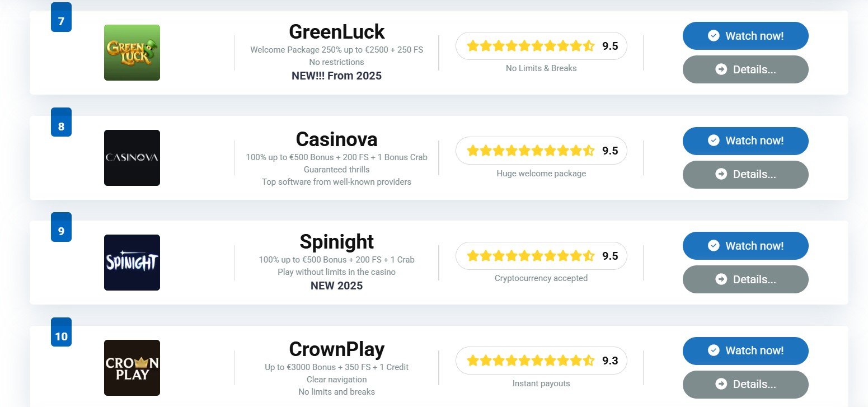Viewport: 868px width, 407px height.
Task: Click the Spinight casino title
Action: coord(337,242)
